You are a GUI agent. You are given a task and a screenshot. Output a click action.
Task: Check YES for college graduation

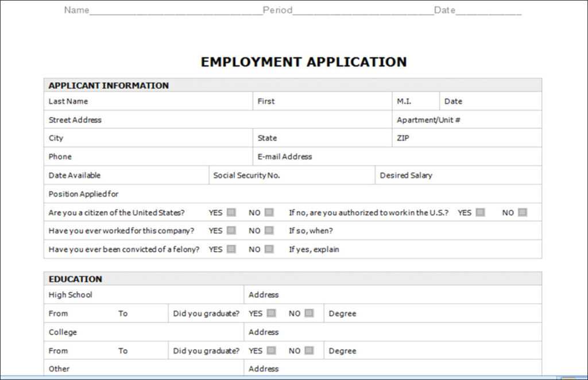[272, 351]
